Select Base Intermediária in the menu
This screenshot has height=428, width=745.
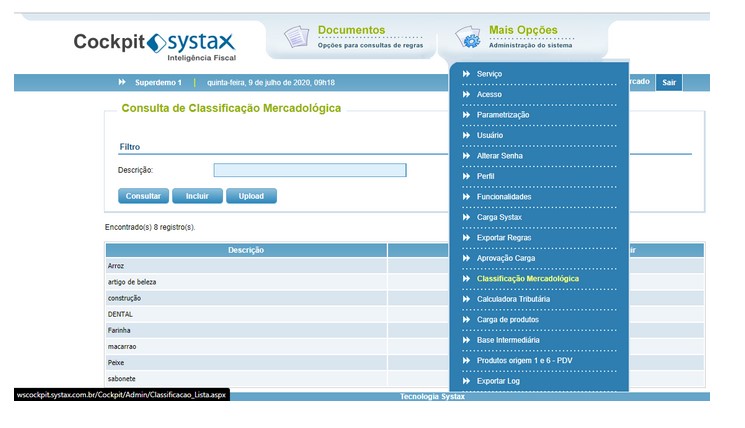pos(508,340)
